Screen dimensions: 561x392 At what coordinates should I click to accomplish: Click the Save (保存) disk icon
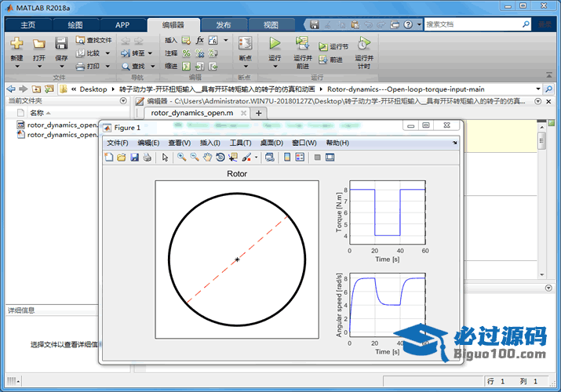click(x=61, y=43)
